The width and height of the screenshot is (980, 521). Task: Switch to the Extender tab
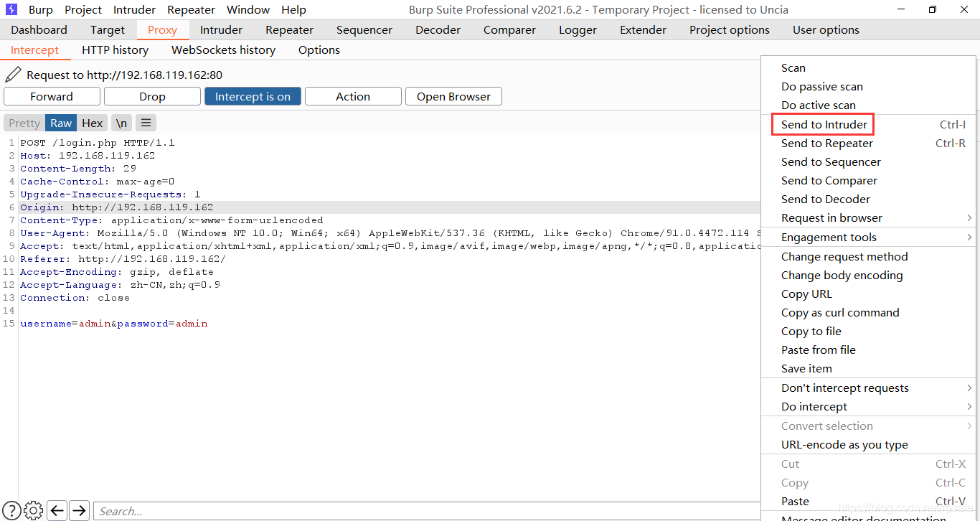point(643,29)
